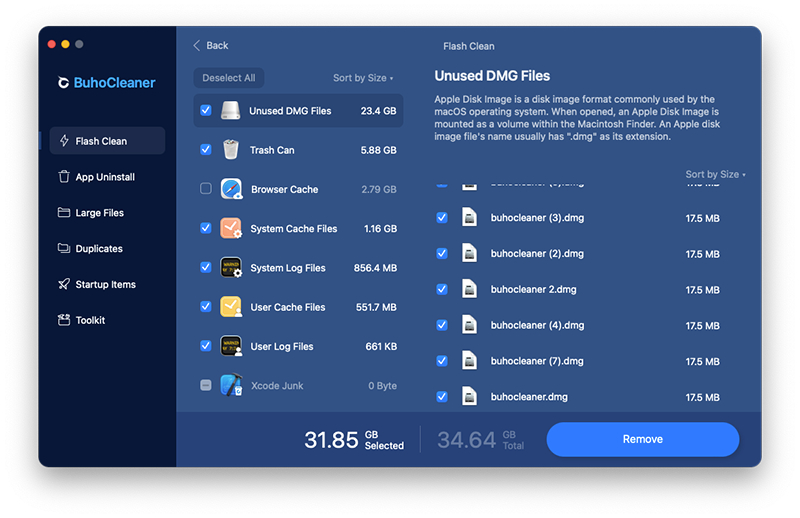This screenshot has width=800, height=518.
Task: Deselect the buhocleaner (4).dmg checkbox
Action: tap(442, 325)
